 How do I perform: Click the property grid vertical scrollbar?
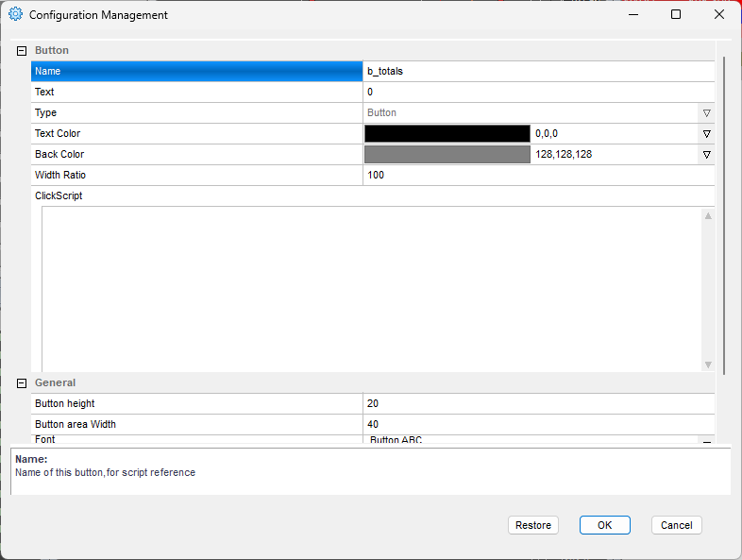[x=724, y=216]
